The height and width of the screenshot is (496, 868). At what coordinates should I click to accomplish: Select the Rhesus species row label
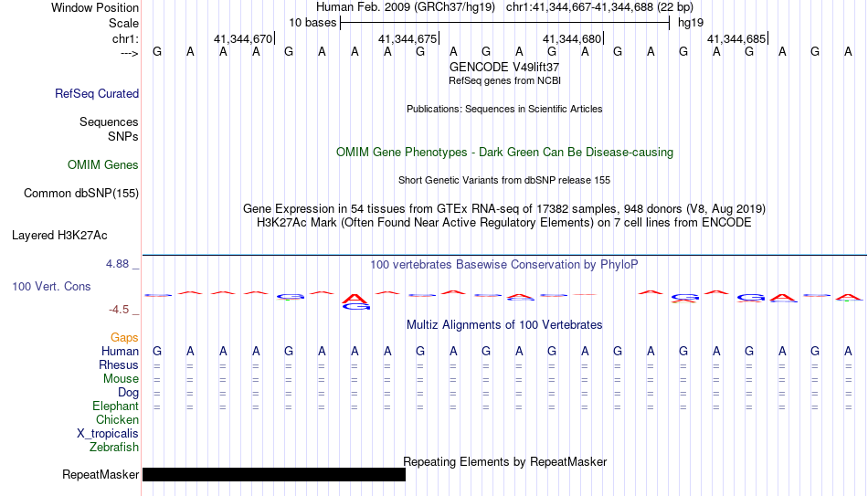119,364
